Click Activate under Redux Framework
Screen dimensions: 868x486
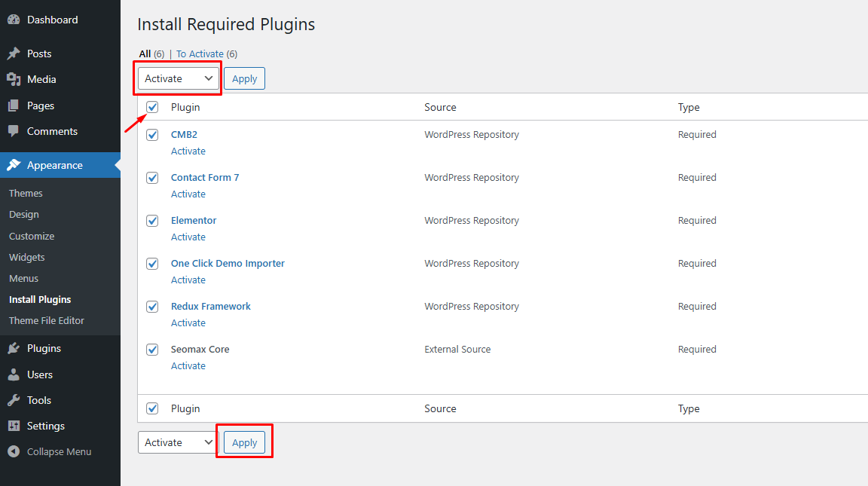(188, 322)
